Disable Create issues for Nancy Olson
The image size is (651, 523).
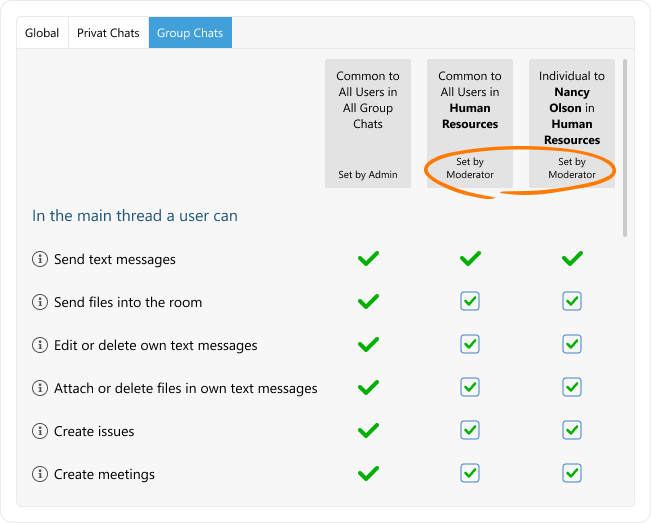(572, 430)
